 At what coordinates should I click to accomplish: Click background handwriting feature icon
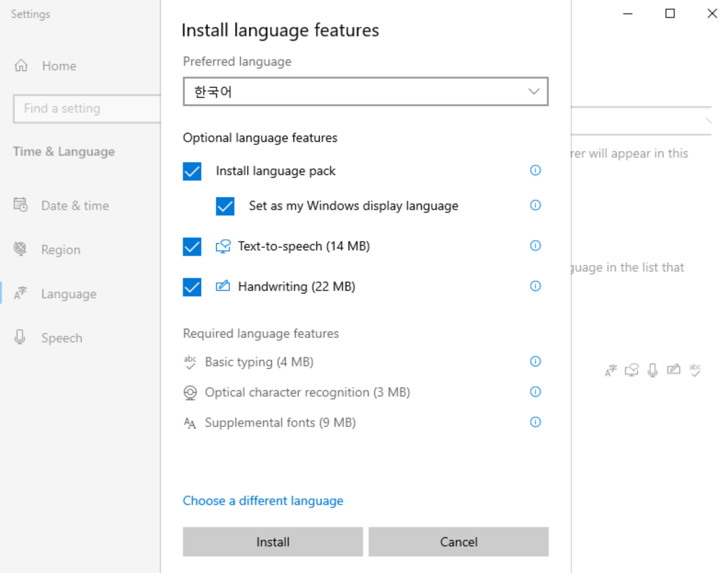[x=674, y=369]
